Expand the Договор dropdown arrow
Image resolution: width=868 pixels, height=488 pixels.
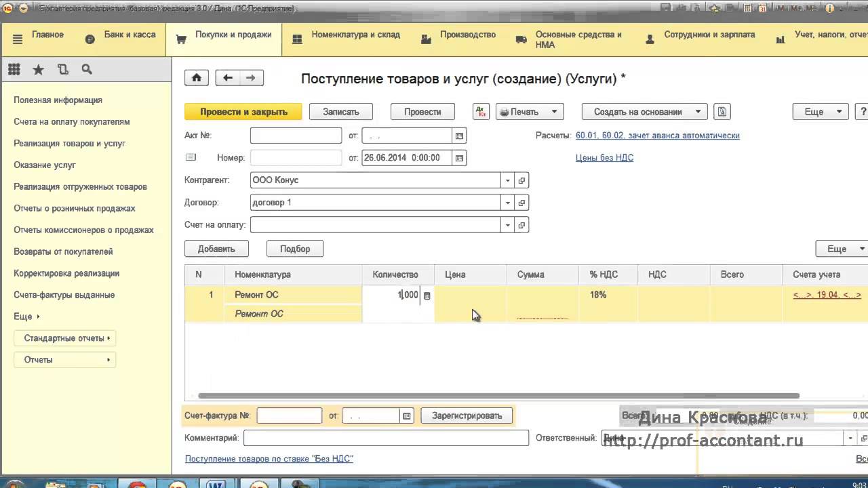coord(507,203)
